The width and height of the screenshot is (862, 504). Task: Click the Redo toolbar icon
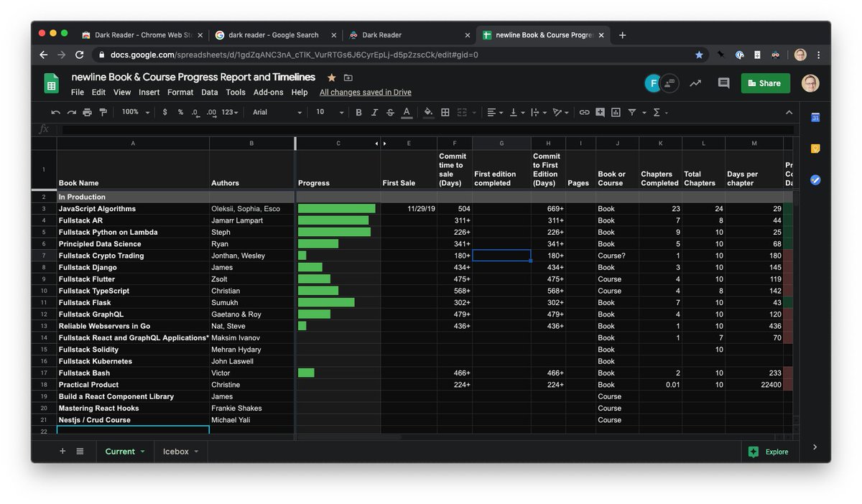point(71,112)
